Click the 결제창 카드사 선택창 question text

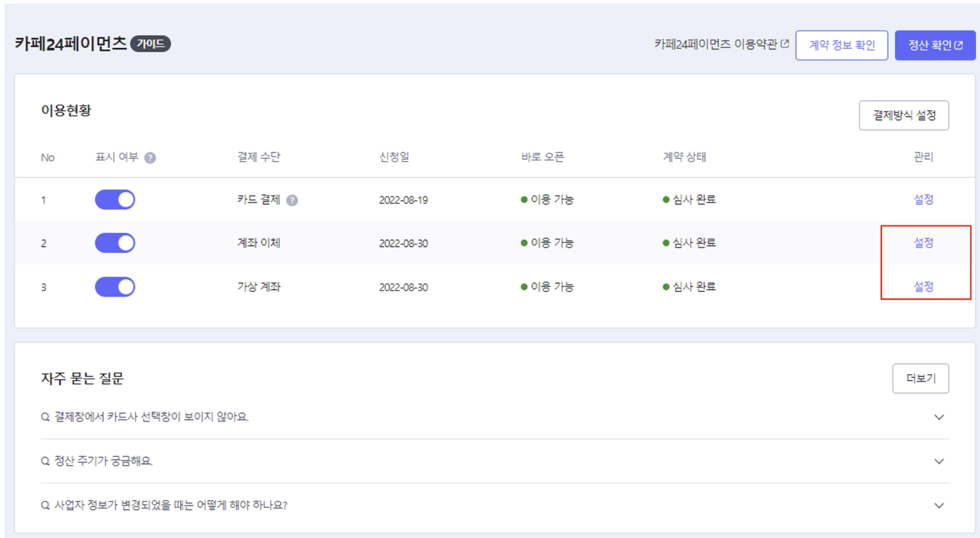pyautogui.click(x=151, y=417)
